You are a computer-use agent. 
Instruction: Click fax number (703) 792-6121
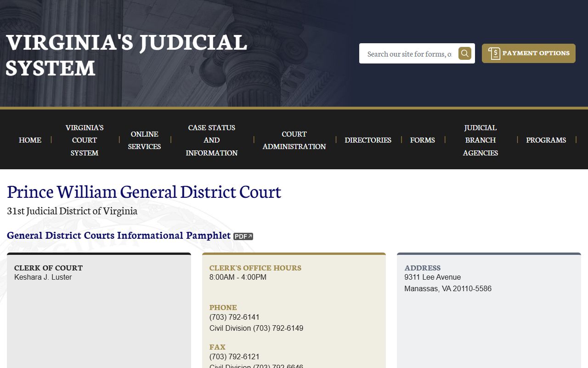click(234, 357)
